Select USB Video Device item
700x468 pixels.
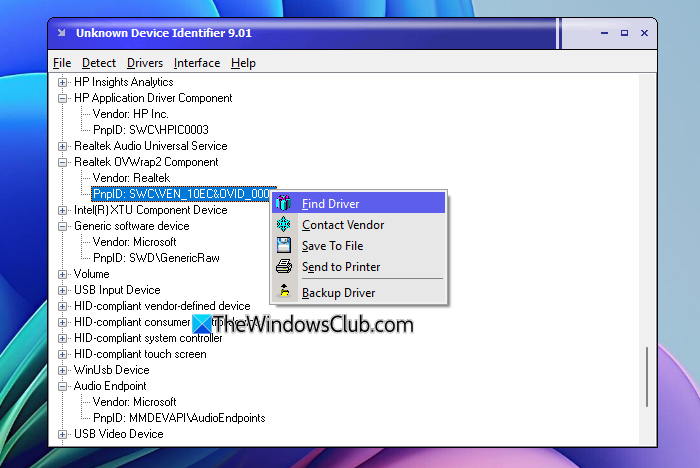pyautogui.click(x=119, y=434)
